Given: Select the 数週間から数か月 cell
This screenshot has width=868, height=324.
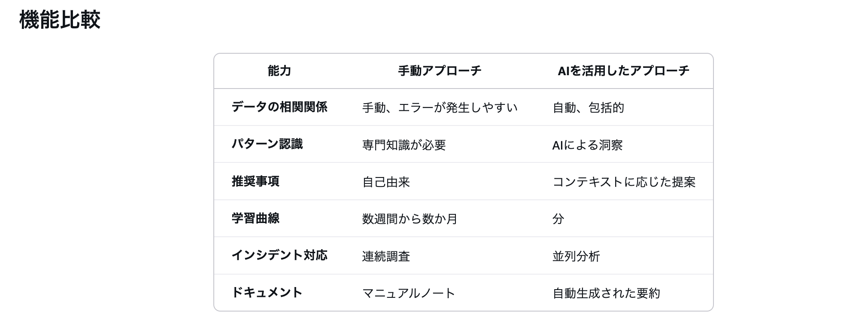Looking at the screenshot, I should [410, 219].
